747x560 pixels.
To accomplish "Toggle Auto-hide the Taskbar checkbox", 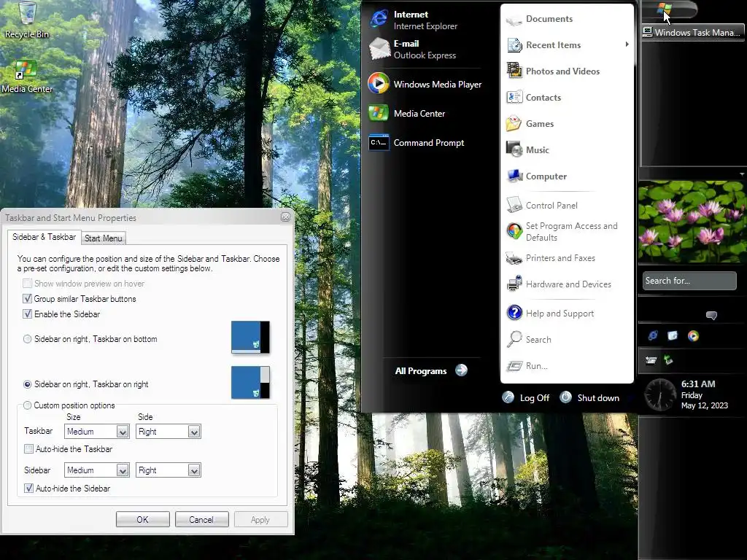I will [x=28, y=448].
